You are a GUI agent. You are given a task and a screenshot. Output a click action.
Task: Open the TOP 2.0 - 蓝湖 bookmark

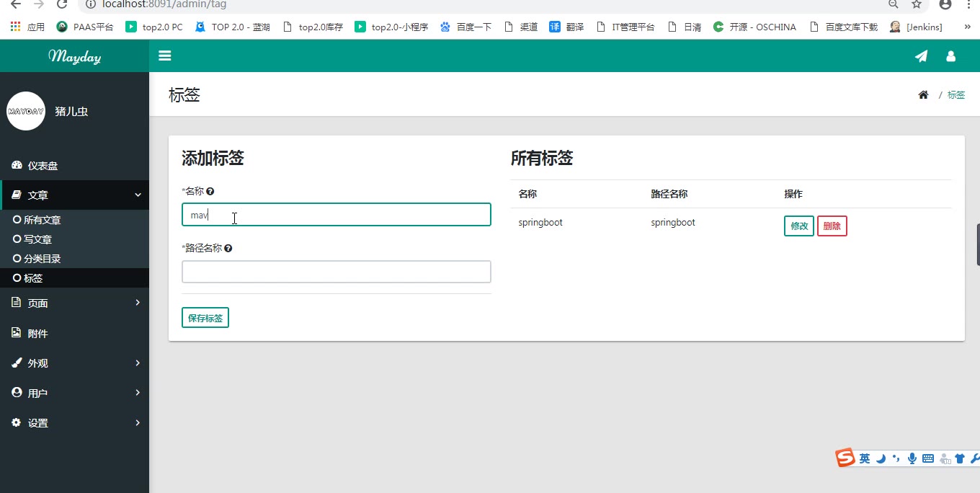232,27
